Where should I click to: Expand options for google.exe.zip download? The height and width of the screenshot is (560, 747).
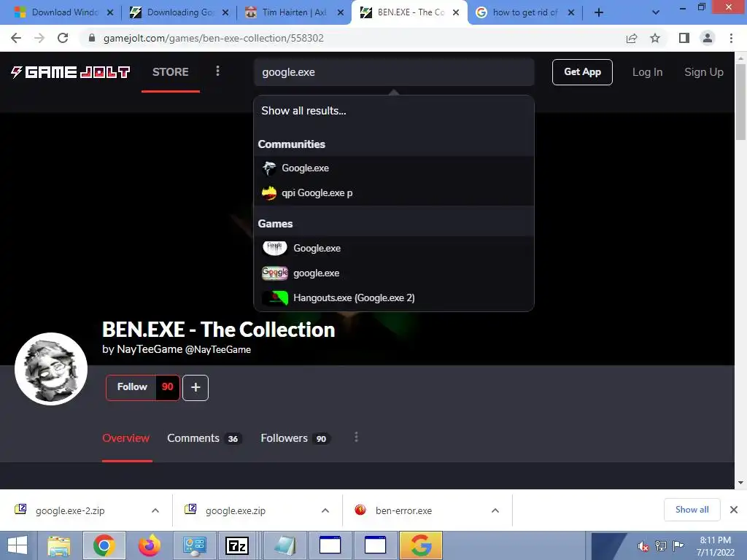(325, 510)
